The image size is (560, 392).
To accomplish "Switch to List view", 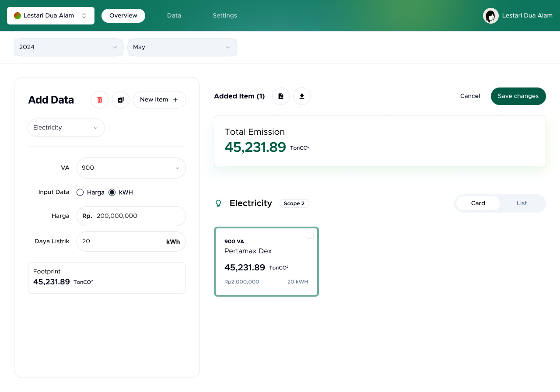I will click(521, 203).
